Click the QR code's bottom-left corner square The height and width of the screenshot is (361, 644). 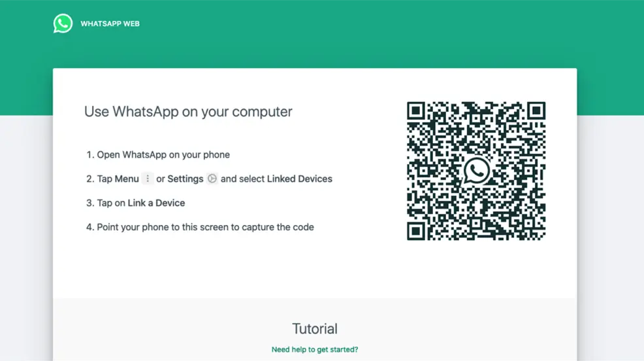(x=417, y=230)
